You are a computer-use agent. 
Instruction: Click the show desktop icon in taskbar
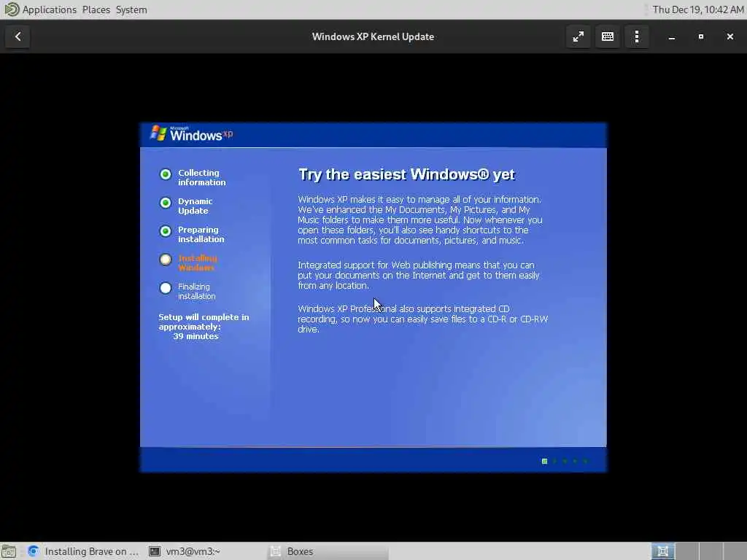click(9, 551)
